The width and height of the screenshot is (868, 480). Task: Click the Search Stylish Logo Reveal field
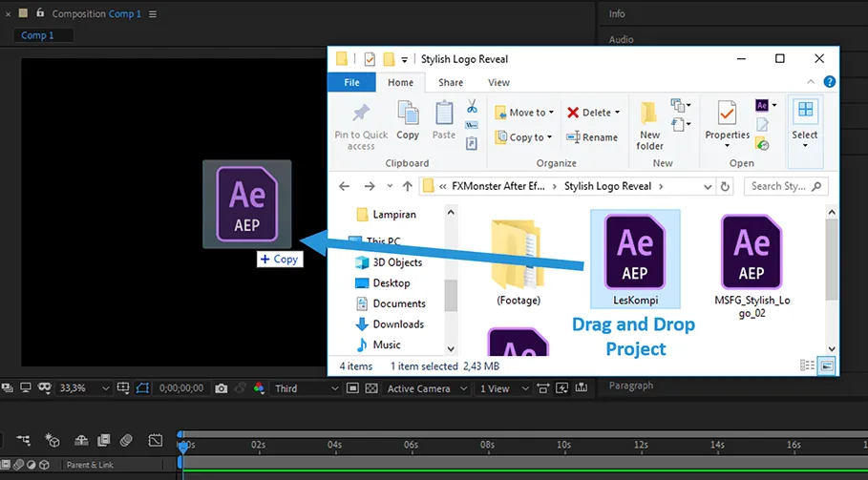pos(786,186)
